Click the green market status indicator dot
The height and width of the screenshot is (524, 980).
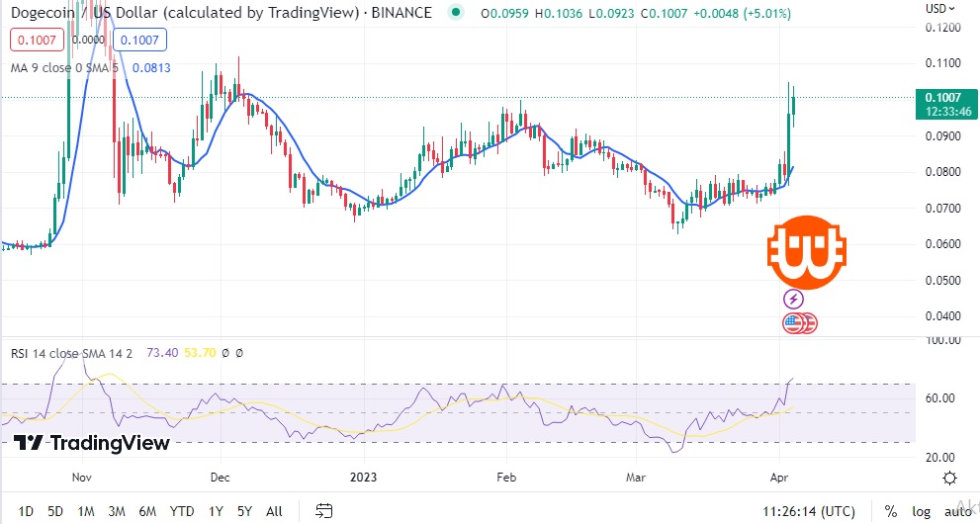[x=456, y=12]
